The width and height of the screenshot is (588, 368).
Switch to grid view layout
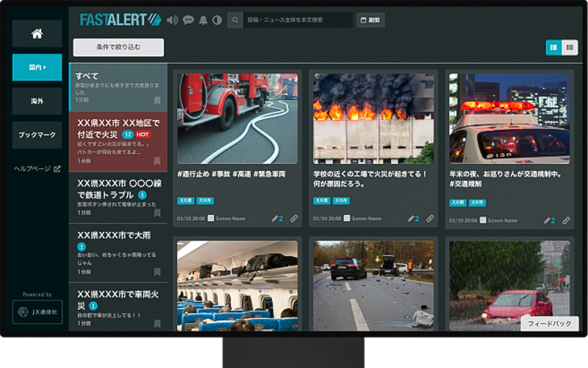click(569, 47)
